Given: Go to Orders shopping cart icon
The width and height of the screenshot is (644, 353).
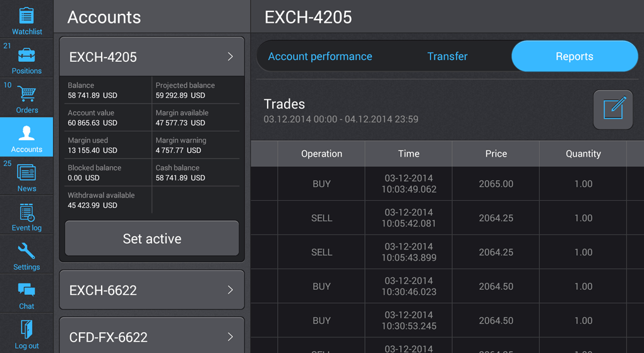Looking at the screenshot, I should 27,94.
